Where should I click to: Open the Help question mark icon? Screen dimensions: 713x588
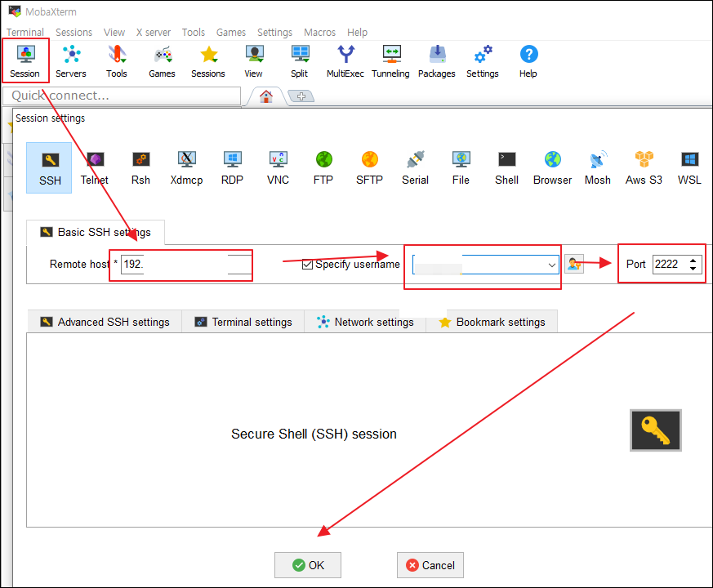528,61
